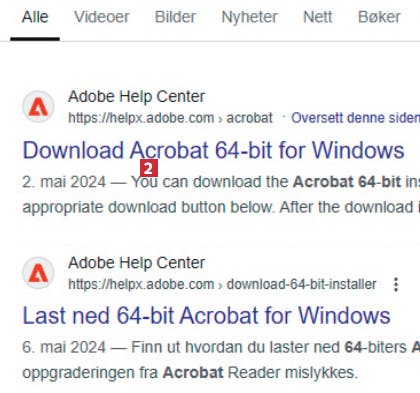Open the Alle search tab
The image size is (420, 393).
[35, 17]
